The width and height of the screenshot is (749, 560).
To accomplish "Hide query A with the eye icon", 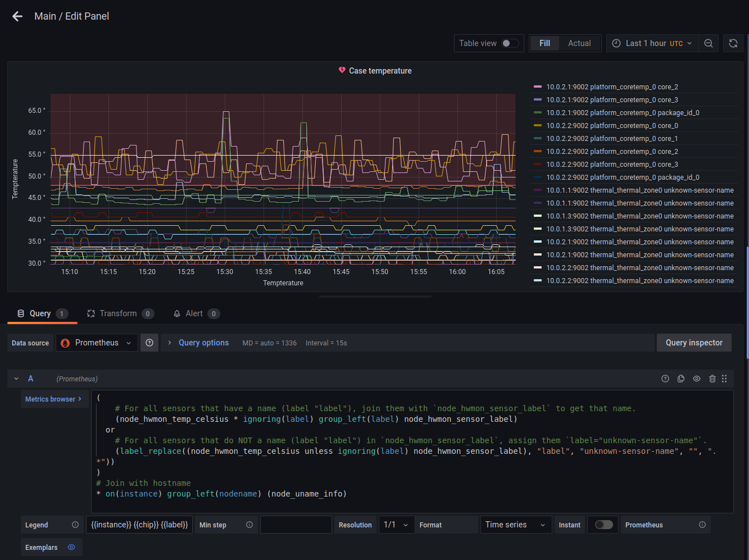I will tap(697, 379).
